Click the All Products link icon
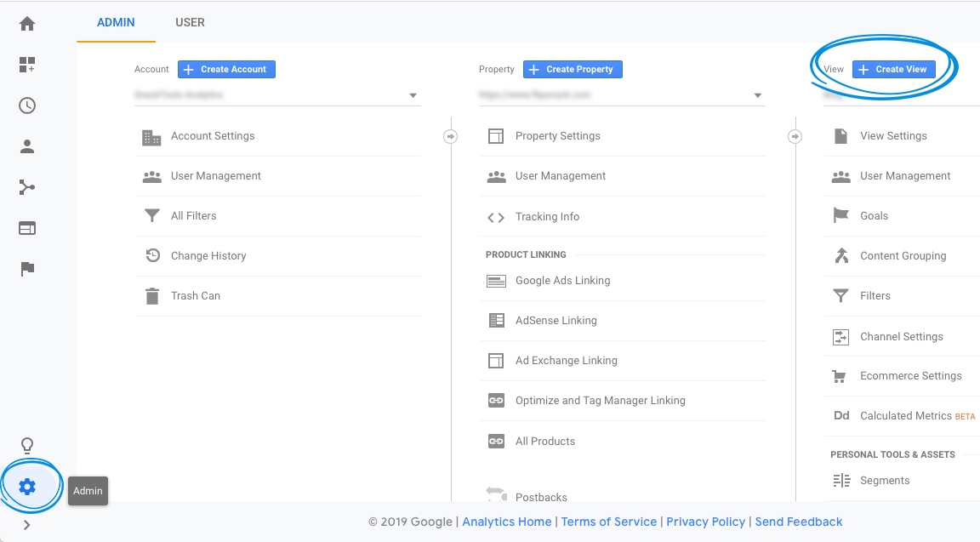Image resolution: width=980 pixels, height=542 pixels. pyautogui.click(x=496, y=442)
